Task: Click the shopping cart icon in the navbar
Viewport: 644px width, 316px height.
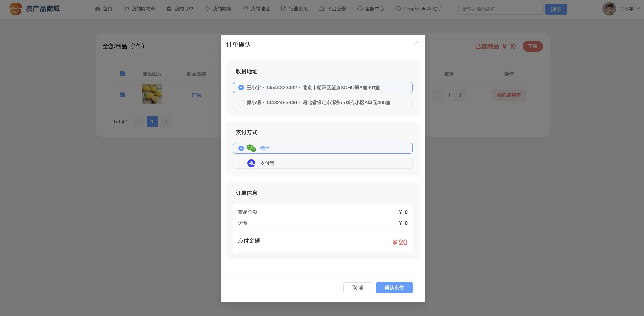Action: tap(126, 9)
